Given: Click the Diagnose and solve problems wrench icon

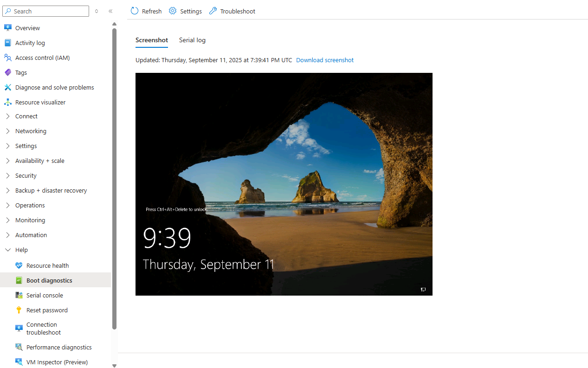Looking at the screenshot, I should tap(8, 87).
